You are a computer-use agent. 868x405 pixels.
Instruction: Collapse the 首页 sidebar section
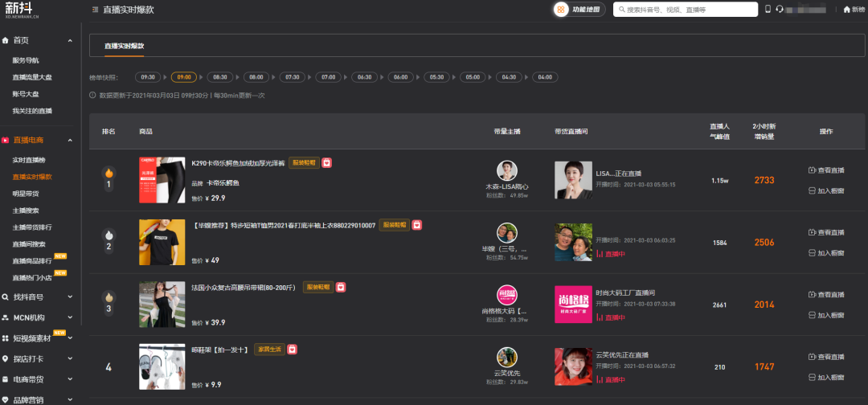tap(70, 40)
